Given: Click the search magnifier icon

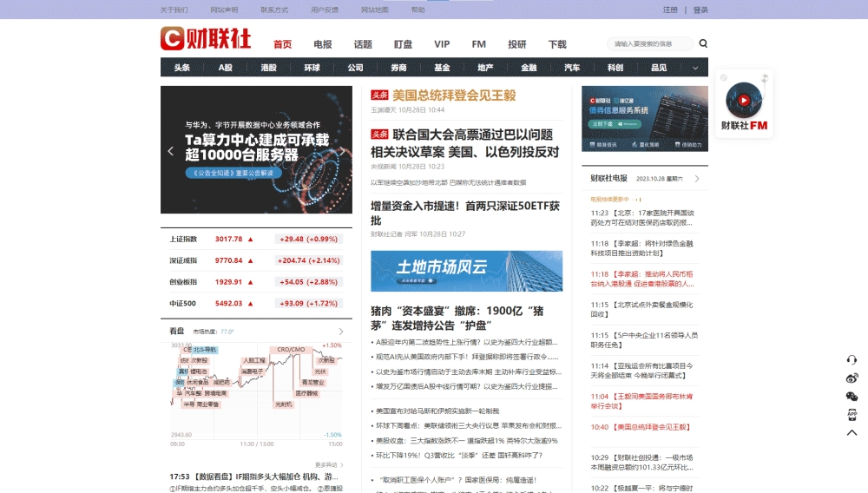Looking at the screenshot, I should 703,43.
